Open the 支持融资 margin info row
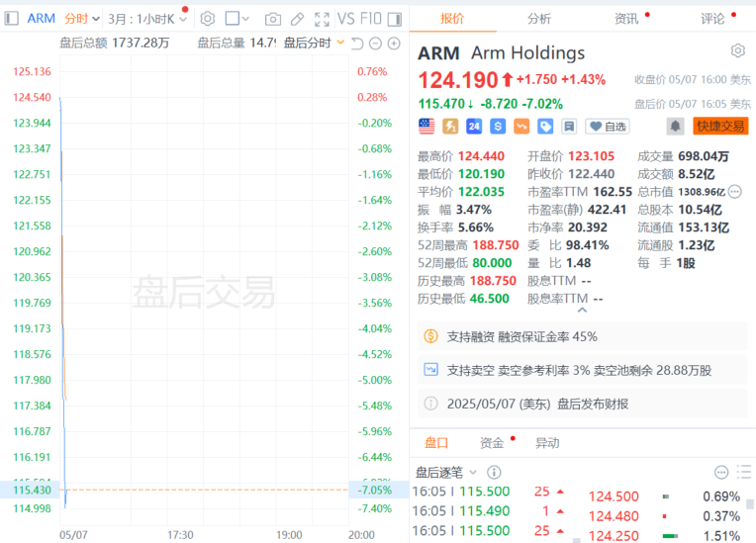The width and height of the screenshot is (756, 543). point(583,336)
